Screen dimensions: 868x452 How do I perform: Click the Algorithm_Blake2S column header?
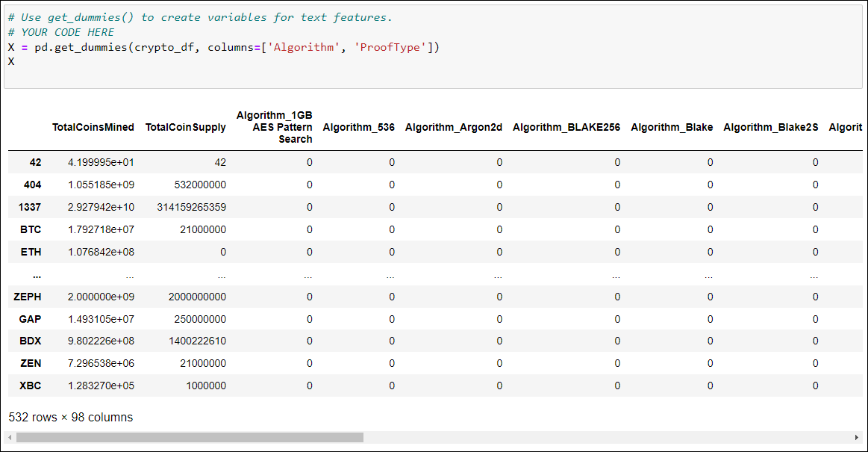(x=770, y=128)
